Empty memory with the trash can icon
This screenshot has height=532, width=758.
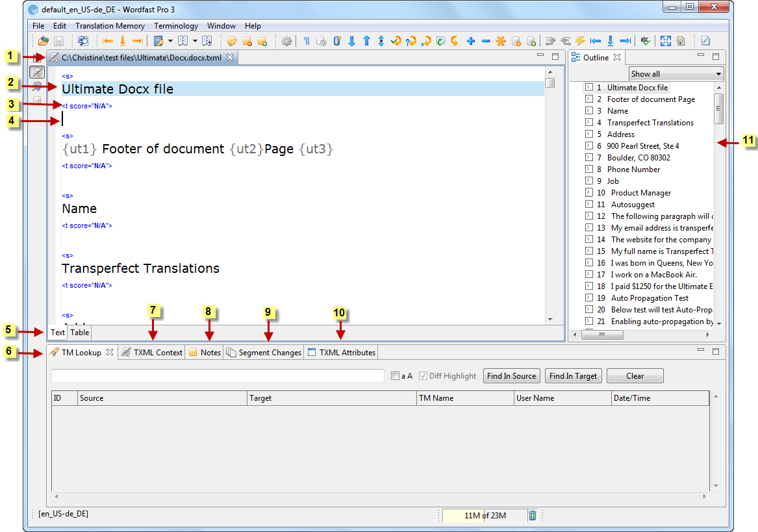tap(532, 516)
